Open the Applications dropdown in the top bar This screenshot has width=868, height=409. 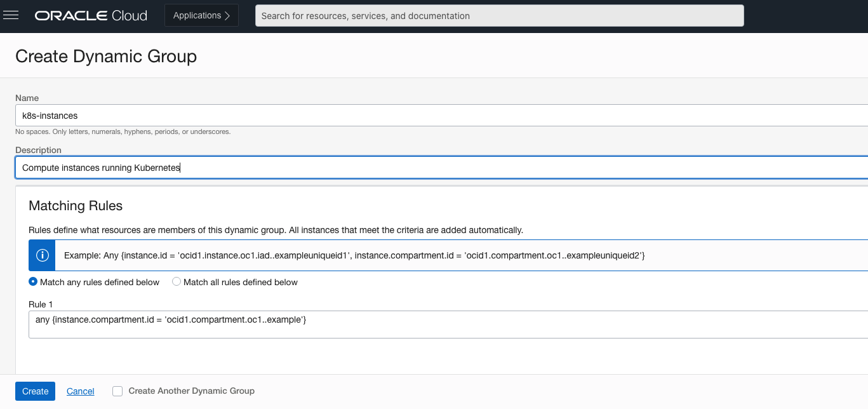click(x=201, y=15)
